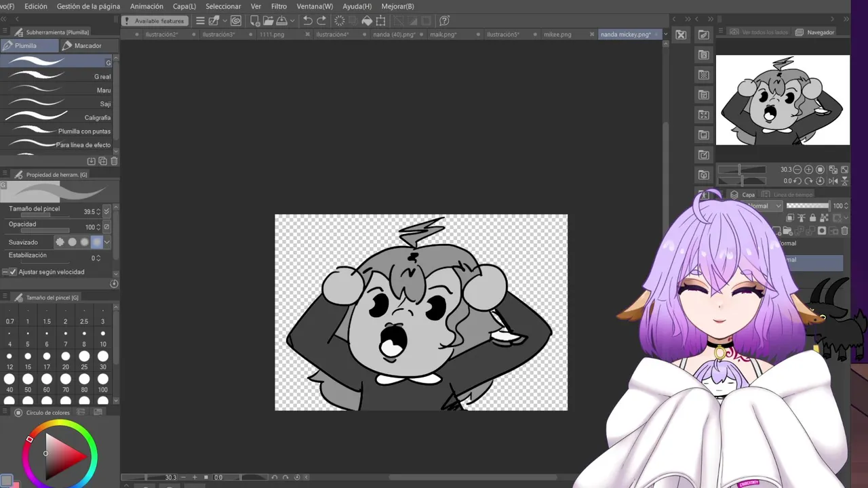Select the strongest Suavizado anti-aliasing option

pos(96,242)
